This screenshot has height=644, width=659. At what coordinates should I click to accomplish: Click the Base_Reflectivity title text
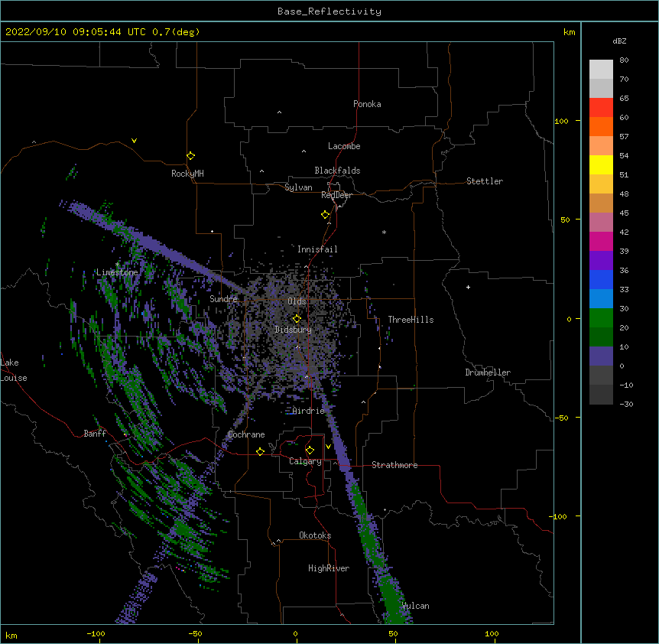point(329,11)
